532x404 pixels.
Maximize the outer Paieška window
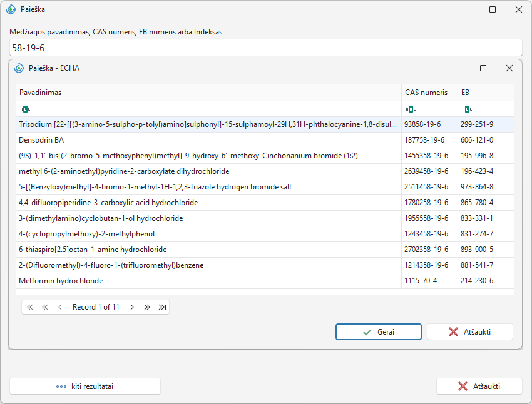(493, 9)
